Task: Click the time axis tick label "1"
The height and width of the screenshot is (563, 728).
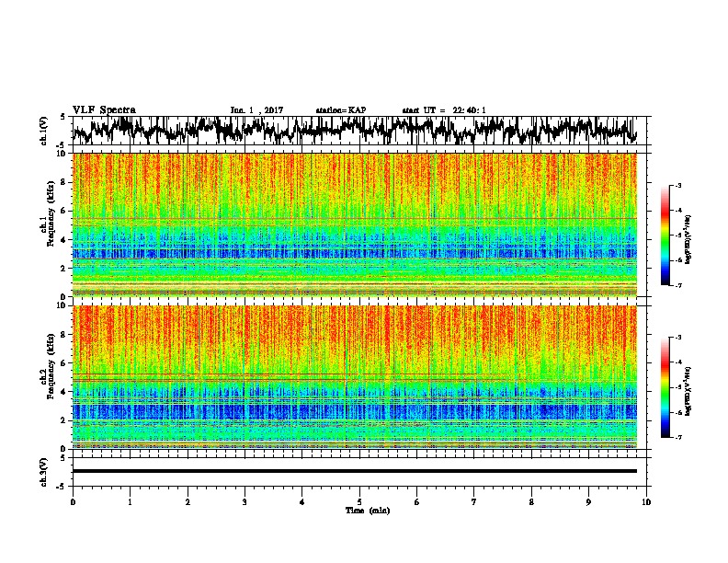Action: click(130, 502)
